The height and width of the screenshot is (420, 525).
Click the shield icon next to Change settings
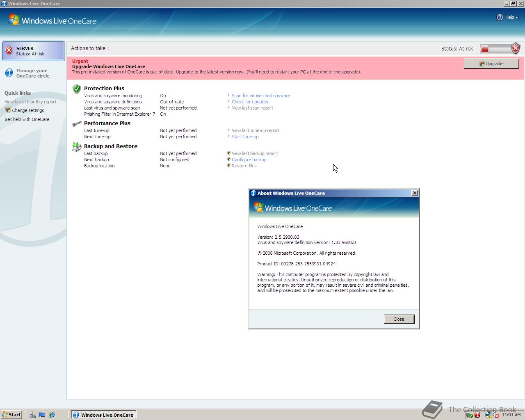tap(8, 110)
